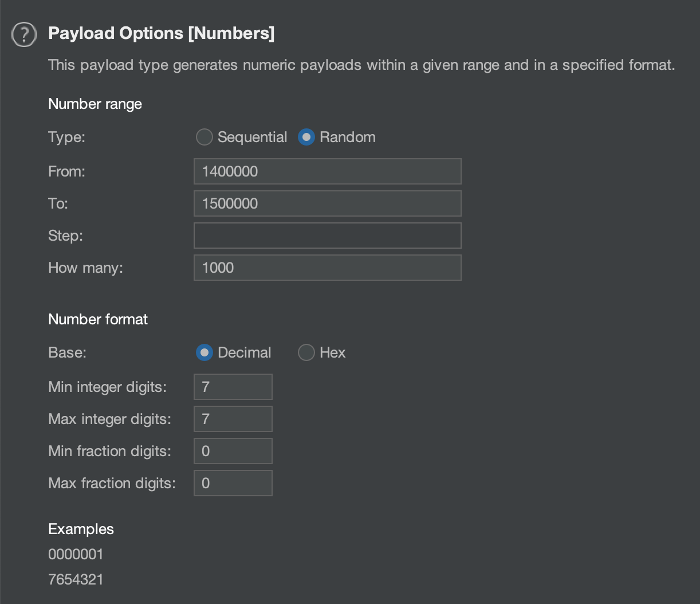
Task: Click the Min fraction digits field
Action: [x=233, y=451]
